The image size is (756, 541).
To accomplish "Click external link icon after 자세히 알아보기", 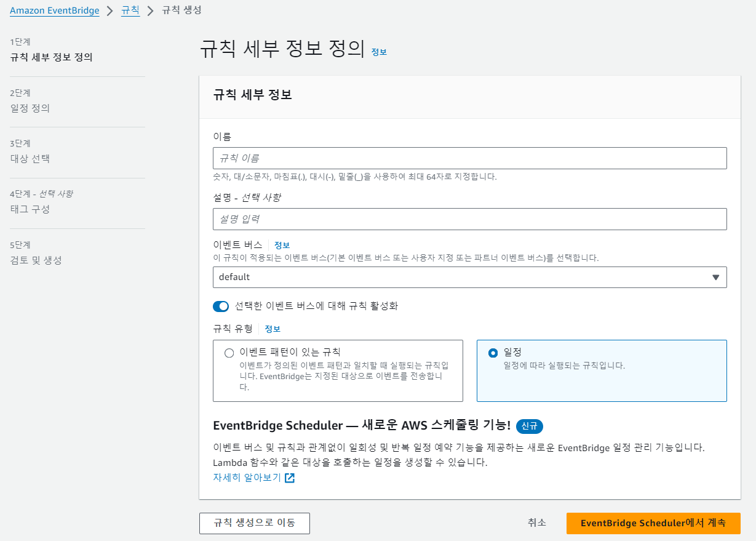I will [290, 478].
